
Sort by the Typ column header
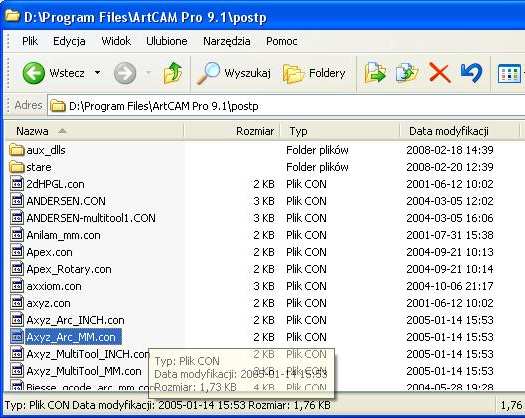[340, 131]
